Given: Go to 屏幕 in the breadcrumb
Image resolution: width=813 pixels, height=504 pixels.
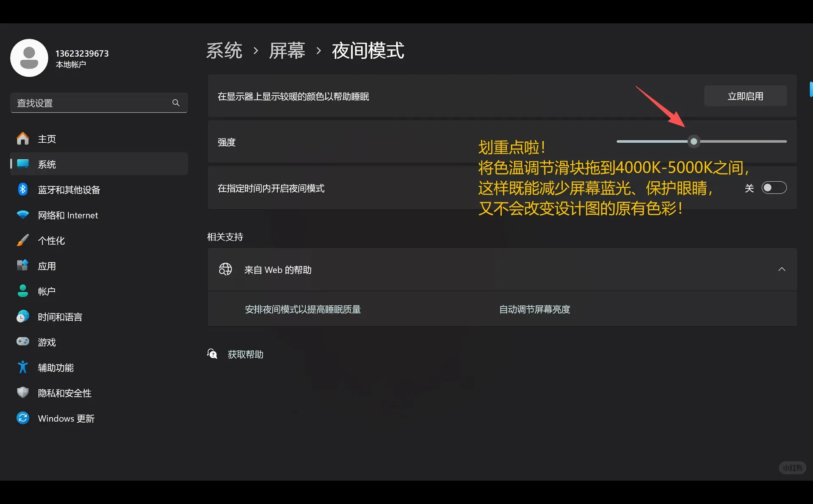Looking at the screenshot, I should coord(287,50).
